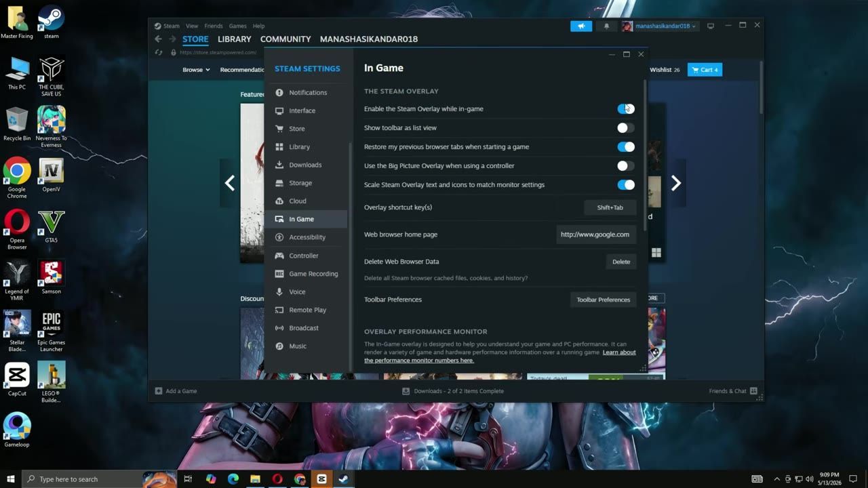This screenshot has height=488, width=868.
Task: Select the Controller settings section
Action: pos(303,256)
